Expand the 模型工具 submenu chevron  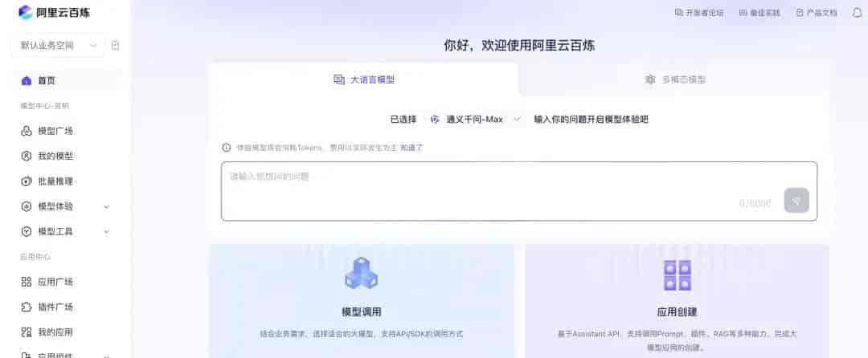[107, 231]
